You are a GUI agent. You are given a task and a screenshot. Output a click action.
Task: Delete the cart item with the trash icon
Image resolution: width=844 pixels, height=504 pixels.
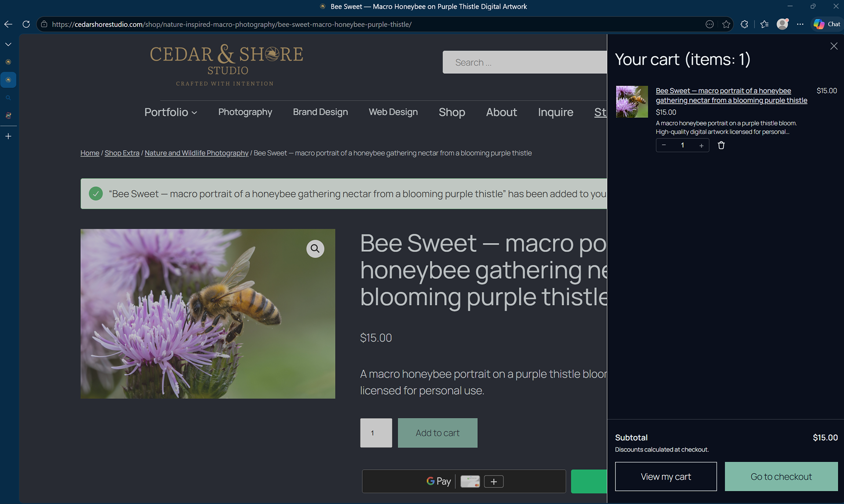point(721,145)
